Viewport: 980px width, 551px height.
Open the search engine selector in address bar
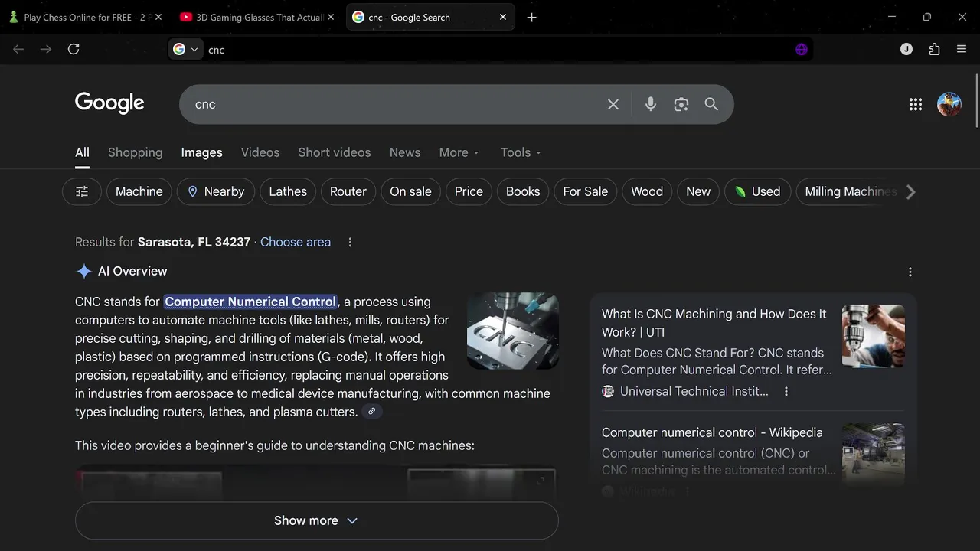185,49
